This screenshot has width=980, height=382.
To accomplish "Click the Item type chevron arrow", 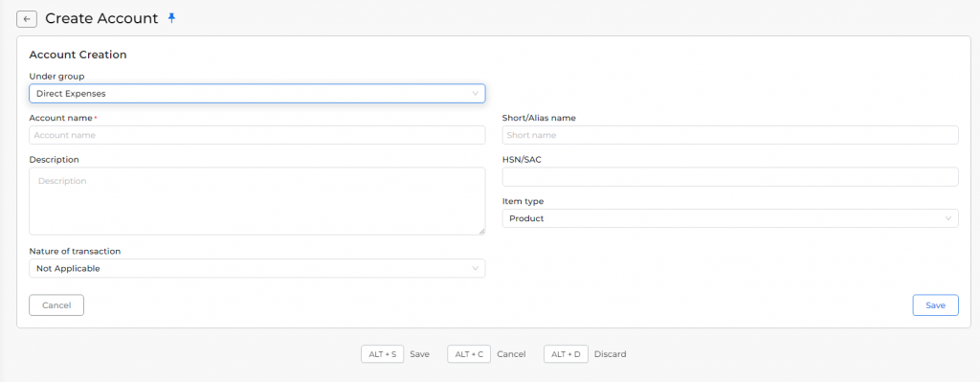I will (948, 218).
